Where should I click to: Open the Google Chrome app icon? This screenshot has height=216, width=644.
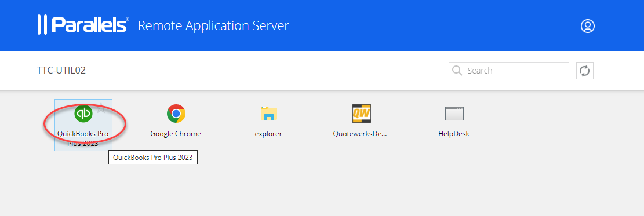176,114
